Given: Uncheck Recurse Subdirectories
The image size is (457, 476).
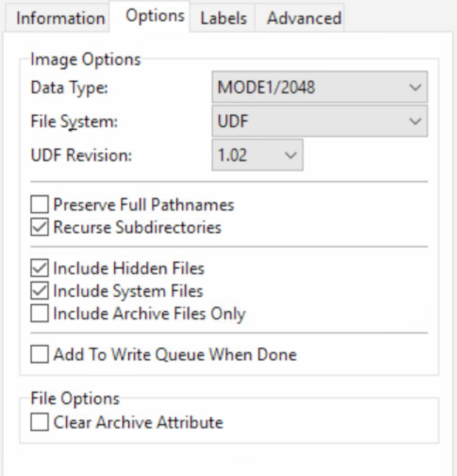Looking at the screenshot, I should (x=39, y=228).
